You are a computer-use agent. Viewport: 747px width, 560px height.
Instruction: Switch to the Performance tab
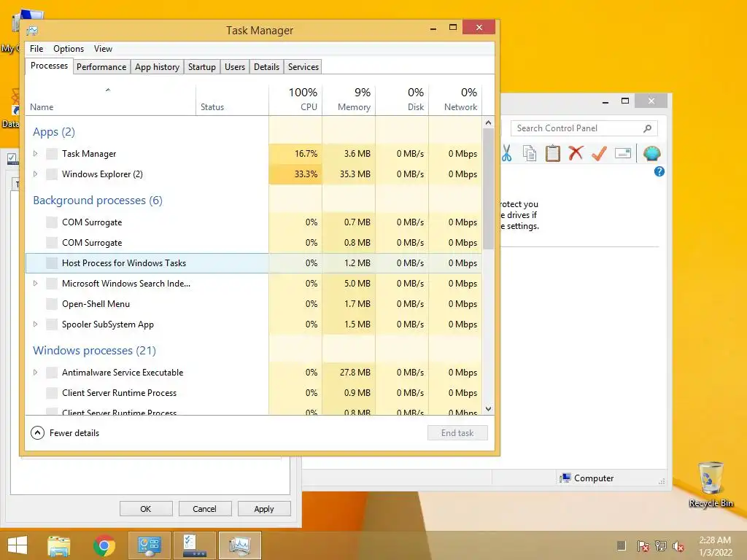pos(101,66)
